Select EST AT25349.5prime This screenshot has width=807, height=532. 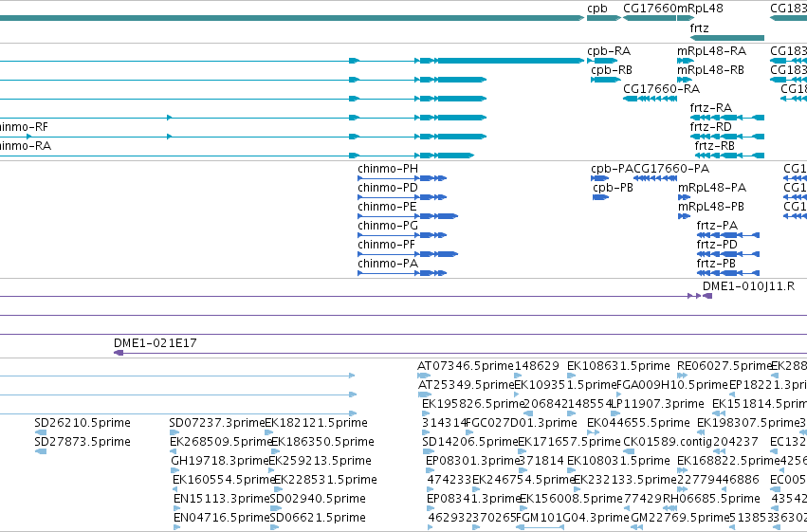tap(425, 394)
